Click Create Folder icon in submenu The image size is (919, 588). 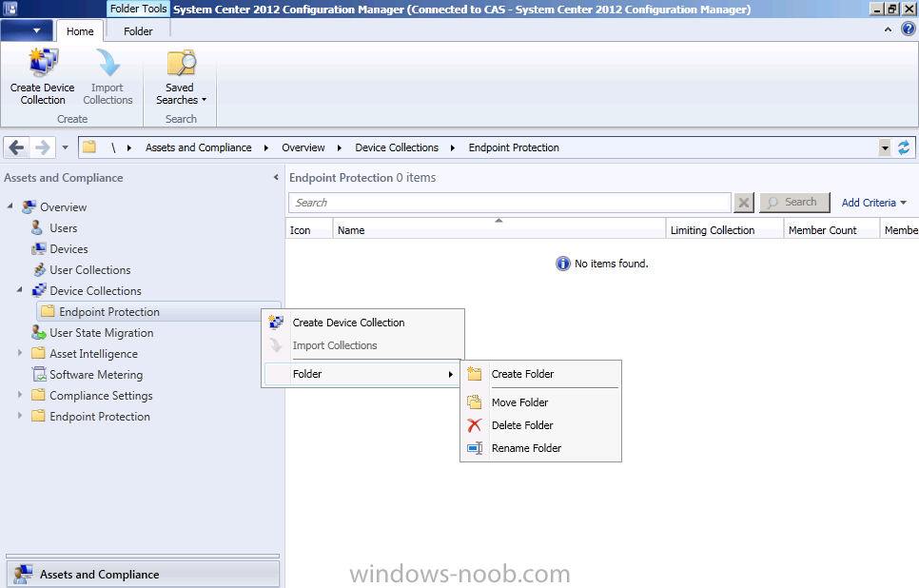point(474,374)
